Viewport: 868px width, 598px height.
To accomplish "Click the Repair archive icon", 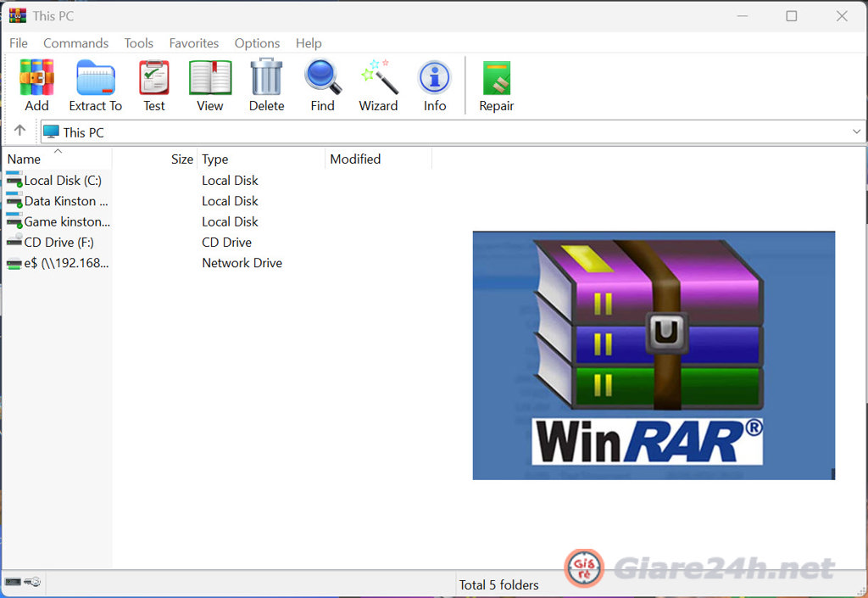I will pos(497,78).
